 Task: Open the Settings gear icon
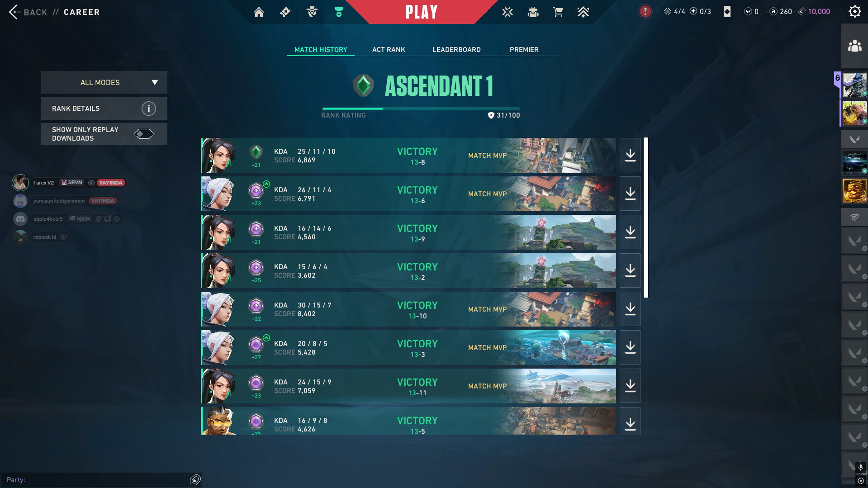[x=854, y=11]
